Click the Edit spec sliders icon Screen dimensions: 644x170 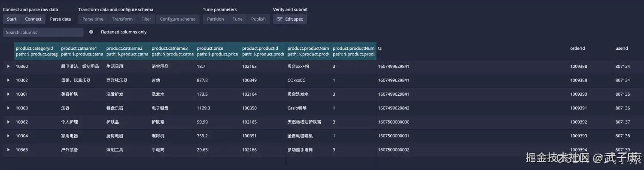click(280, 19)
